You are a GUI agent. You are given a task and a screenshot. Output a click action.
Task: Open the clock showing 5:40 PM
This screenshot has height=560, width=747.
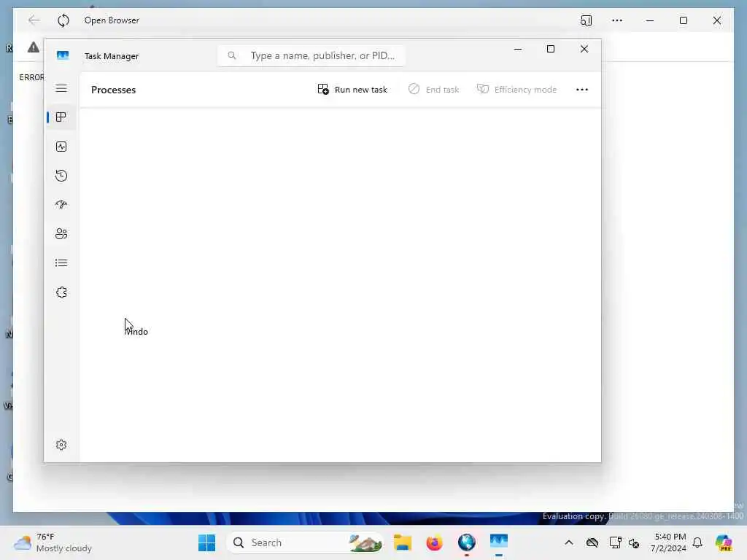[669, 542]
